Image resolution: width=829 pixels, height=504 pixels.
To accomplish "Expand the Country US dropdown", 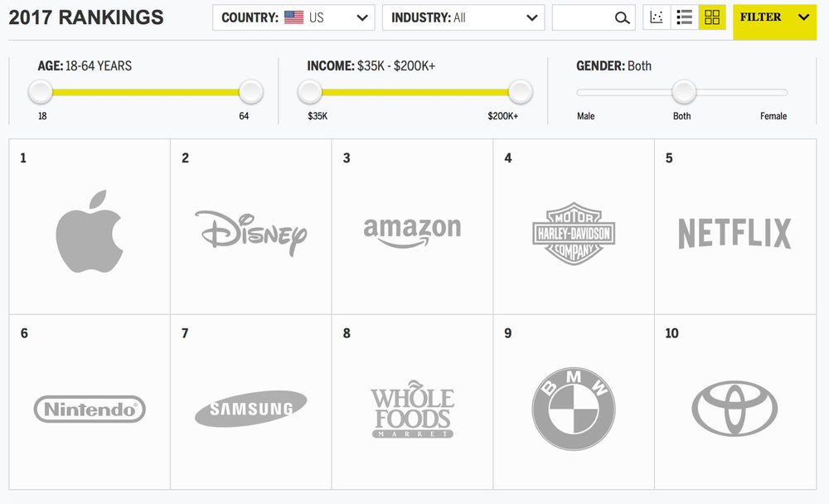I will coord(293,17).
